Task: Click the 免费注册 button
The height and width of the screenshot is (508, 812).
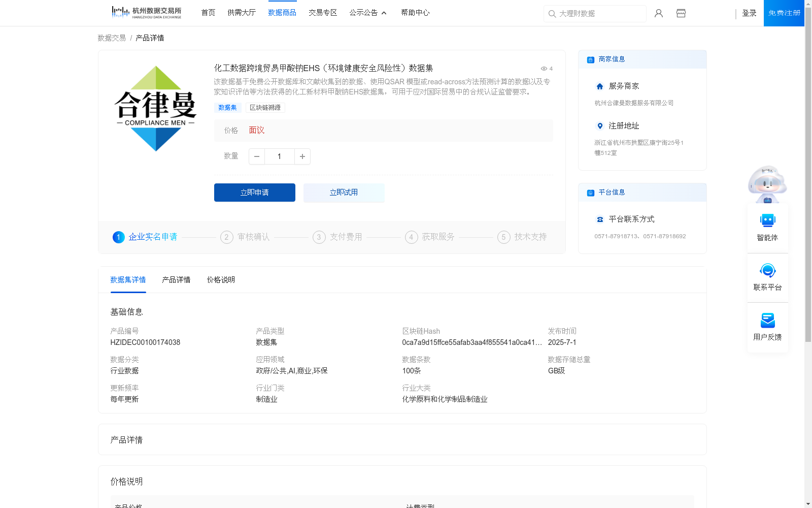Action: tap(784, 13)
